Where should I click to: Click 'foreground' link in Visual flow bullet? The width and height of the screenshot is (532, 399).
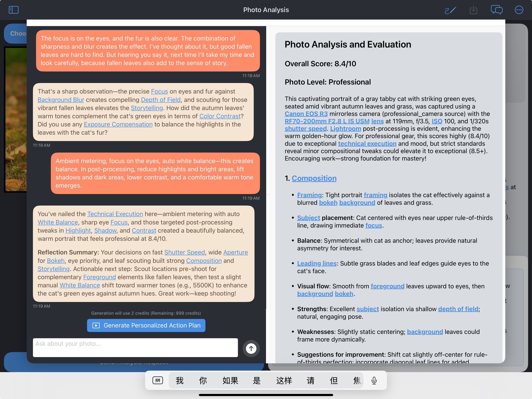pos(388,286)
